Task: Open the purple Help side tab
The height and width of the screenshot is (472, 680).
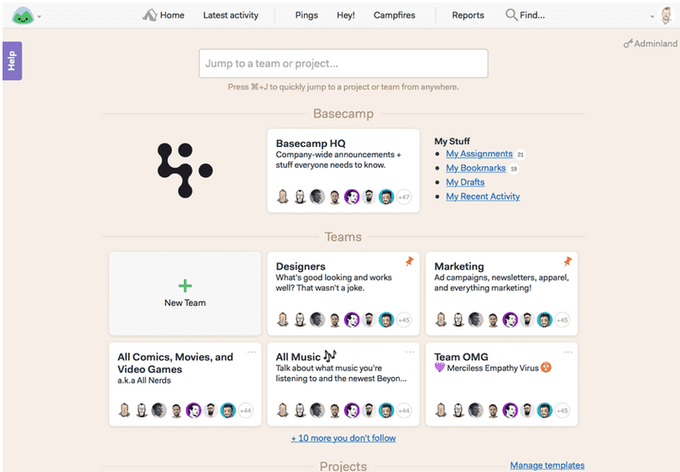Action: coord(12,61)
